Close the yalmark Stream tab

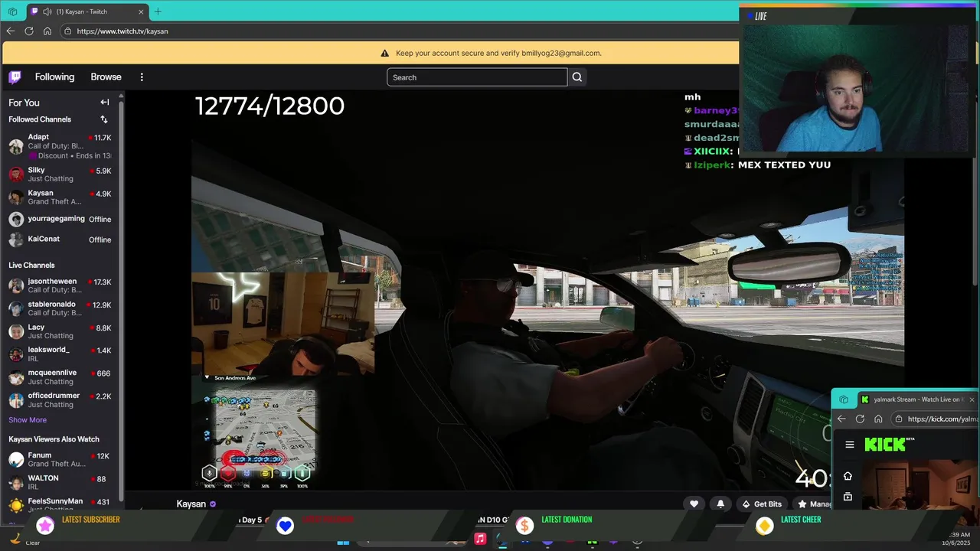pyautogui.click(x=972, y=399)
